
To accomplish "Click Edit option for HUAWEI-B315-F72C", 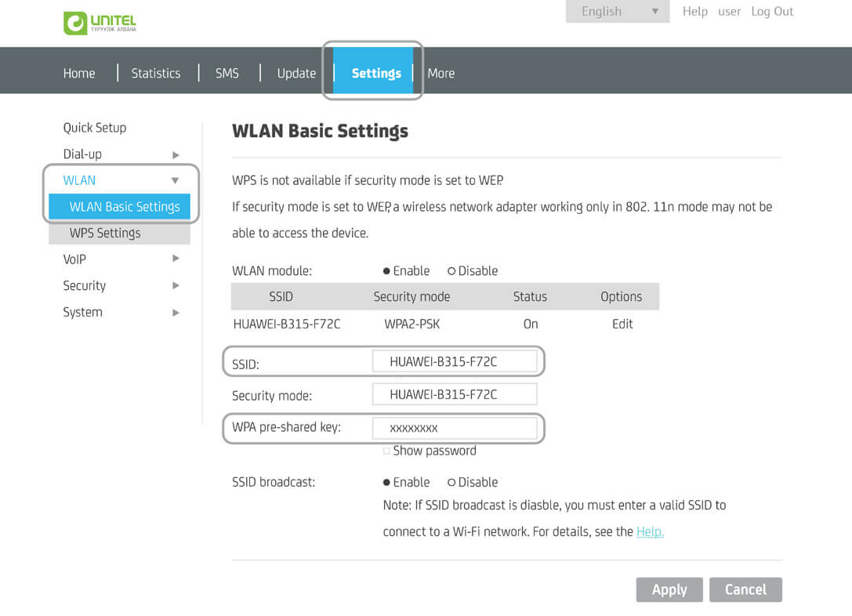I will 622,324.
